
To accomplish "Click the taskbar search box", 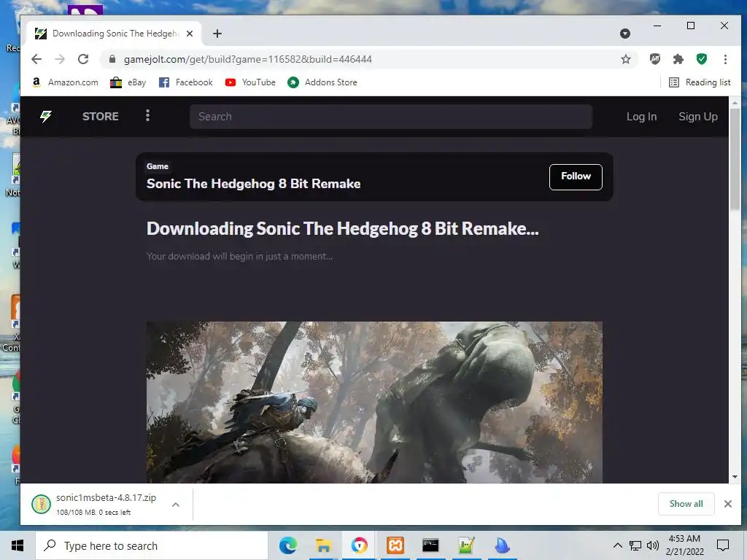I will point(152,545).
